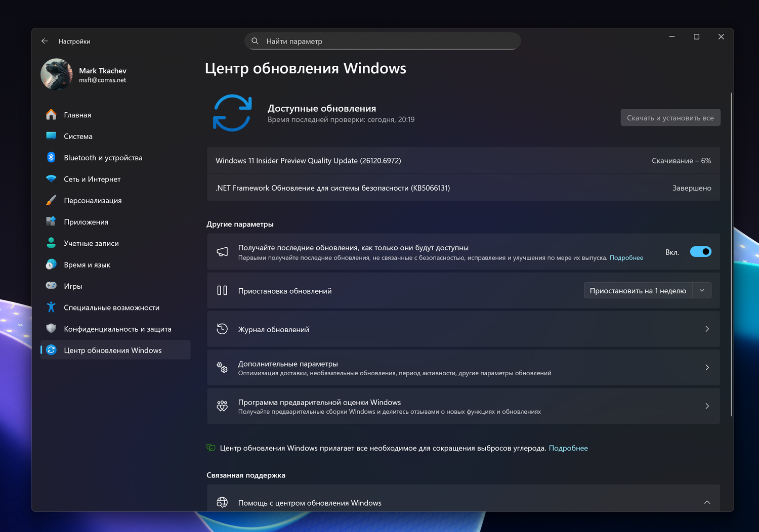The height and width of the screenshot is (532, 759).
Task: Turn off the latest updates toggle
Action: pos(701,252)
